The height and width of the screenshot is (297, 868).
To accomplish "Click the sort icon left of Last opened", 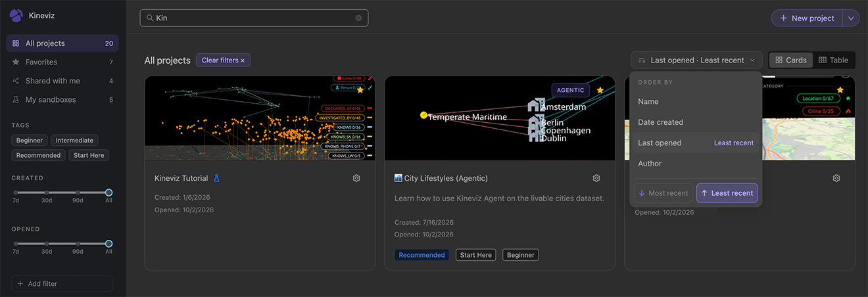I will (x=642, y=60).
